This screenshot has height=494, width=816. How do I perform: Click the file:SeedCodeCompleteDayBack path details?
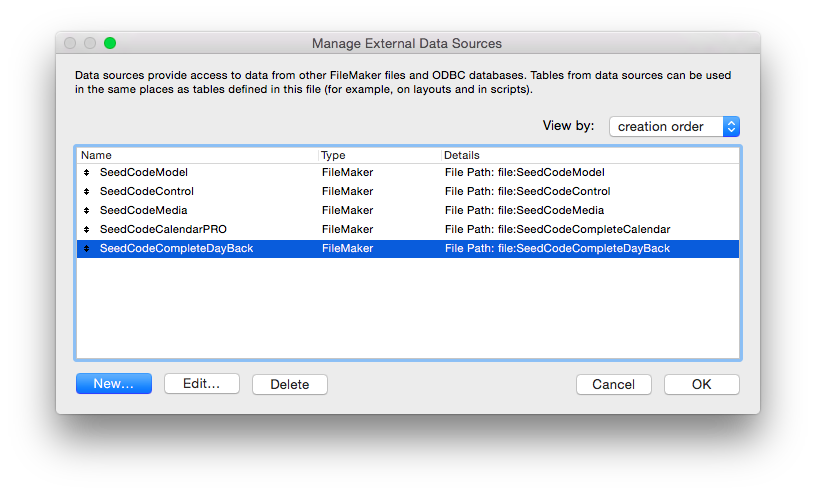click(x=557, y=248)
